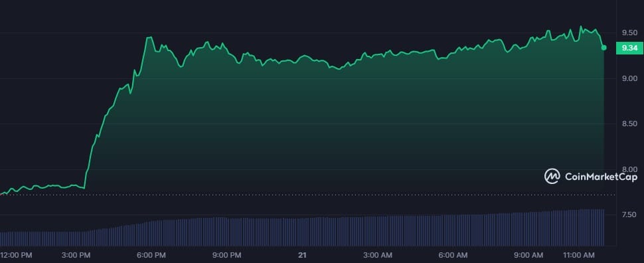Click the 21 date axis label

coord(302,255)
